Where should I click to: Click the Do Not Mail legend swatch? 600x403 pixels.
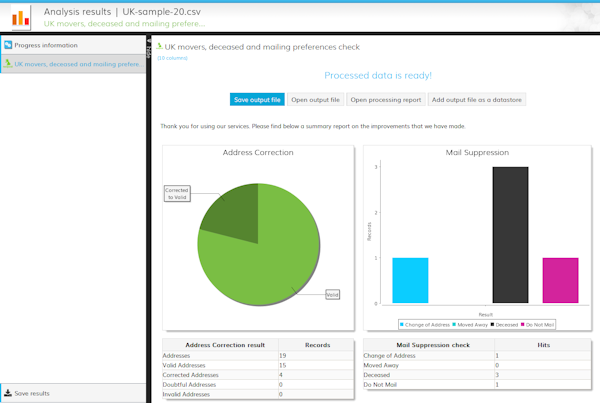coord(522,325)
